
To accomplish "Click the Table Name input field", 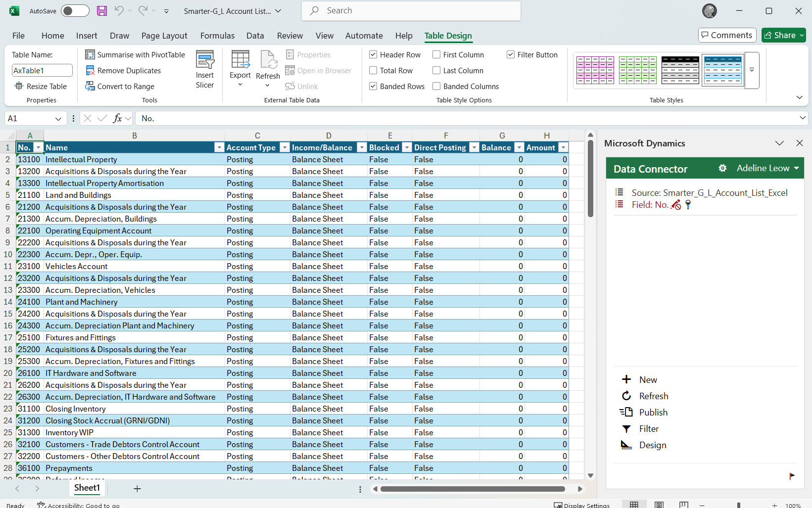I will coord(42,71).
